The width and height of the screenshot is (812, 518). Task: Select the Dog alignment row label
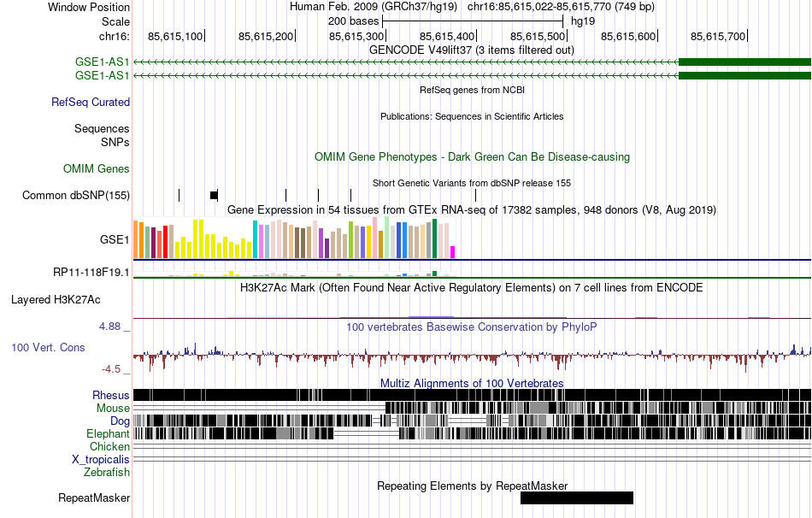click(120, 421)
